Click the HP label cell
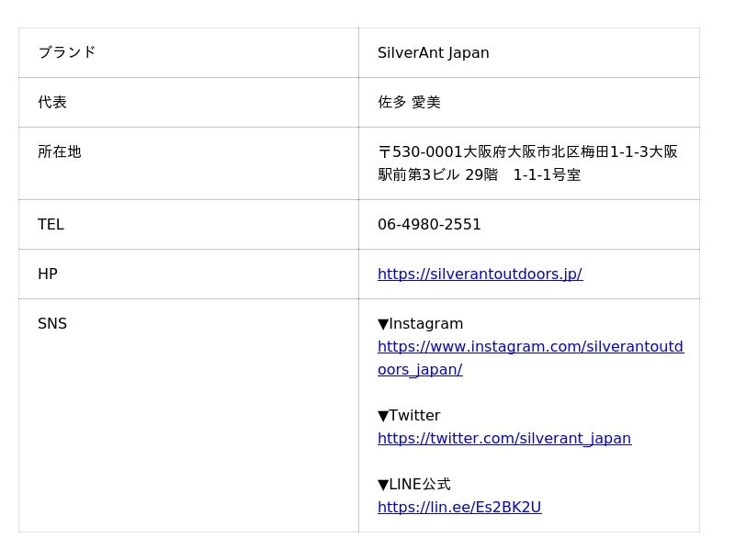Viewport: 735px width, 560px height. point(48,274)
